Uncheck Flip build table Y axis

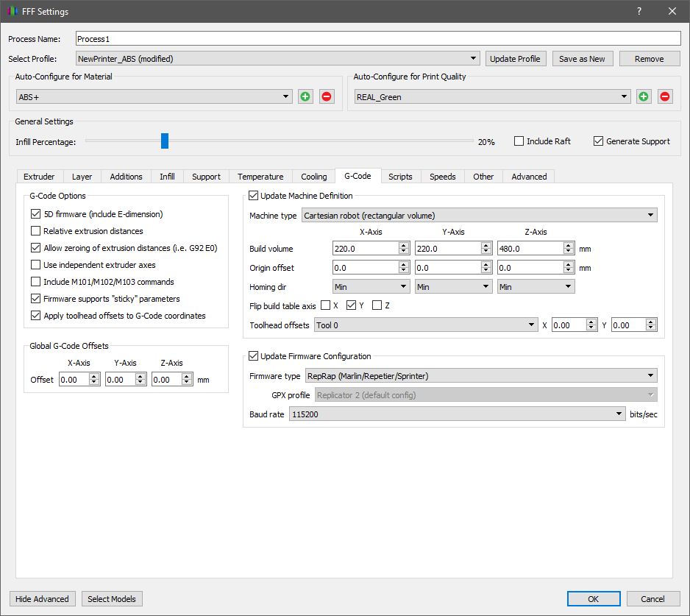[x=351, y=305]
